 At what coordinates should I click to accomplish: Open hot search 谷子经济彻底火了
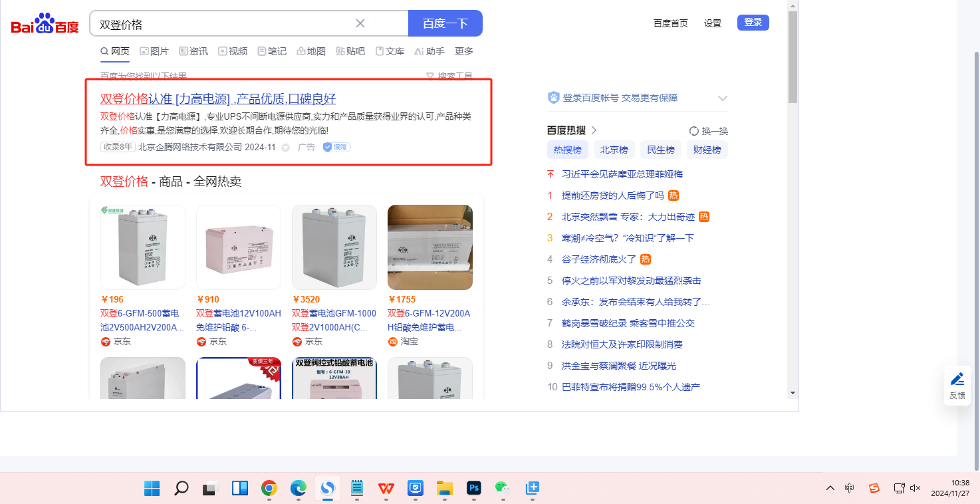tap(599, 259)
